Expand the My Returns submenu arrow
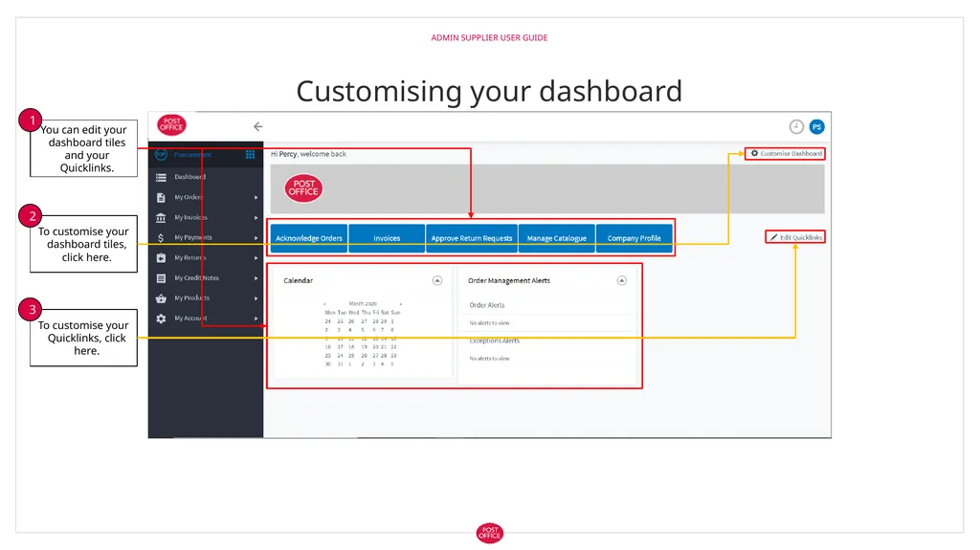 (256, 257)
